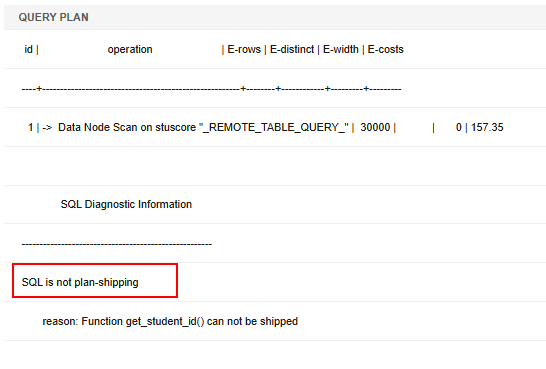Screen dimensions: 546x369
Task: Select the id column label
Action: click(x=28, y=49)
